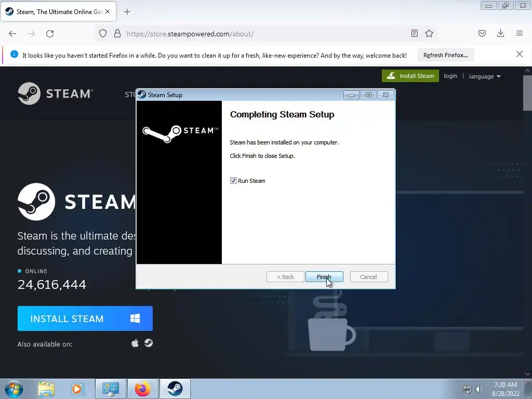Open the volume tray icon

tap(480, 389)
